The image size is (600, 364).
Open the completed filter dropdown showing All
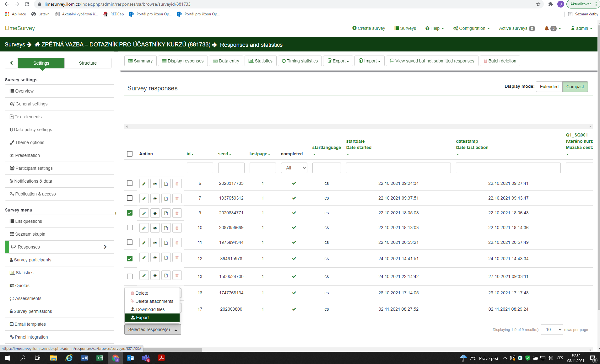pos(294,168)
